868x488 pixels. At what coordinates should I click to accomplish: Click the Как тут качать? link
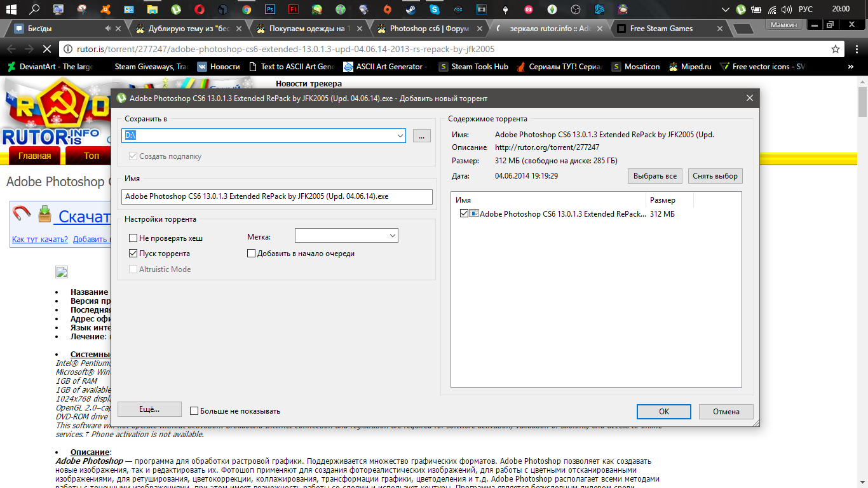coord(40,240)
